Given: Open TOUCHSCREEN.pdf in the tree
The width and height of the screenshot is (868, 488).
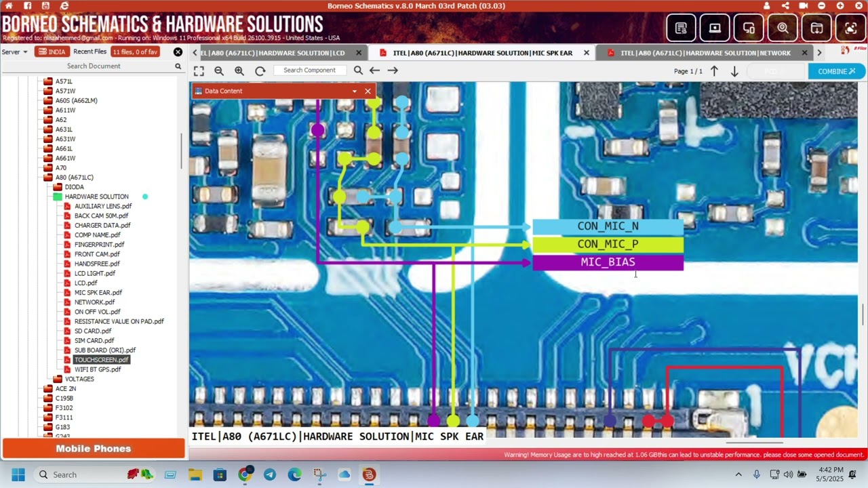Looking at the screenshot, I should pos(101,360).
